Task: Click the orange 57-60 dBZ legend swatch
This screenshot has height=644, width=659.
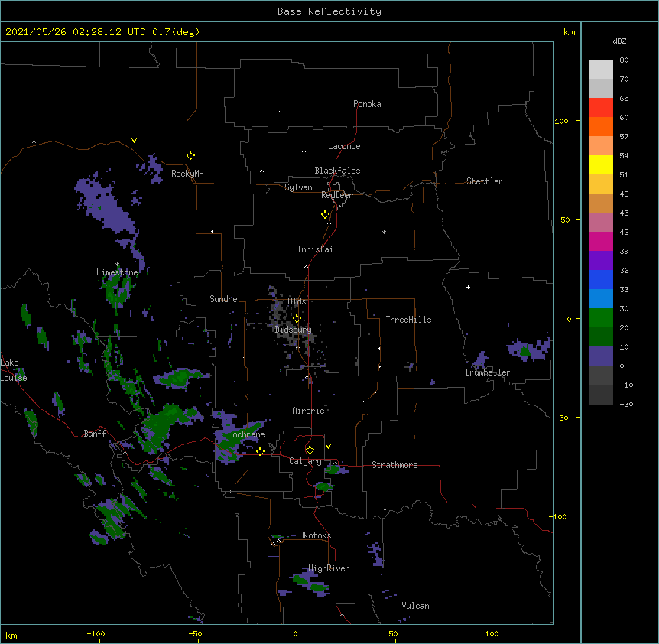Action: tap(601, 126)
